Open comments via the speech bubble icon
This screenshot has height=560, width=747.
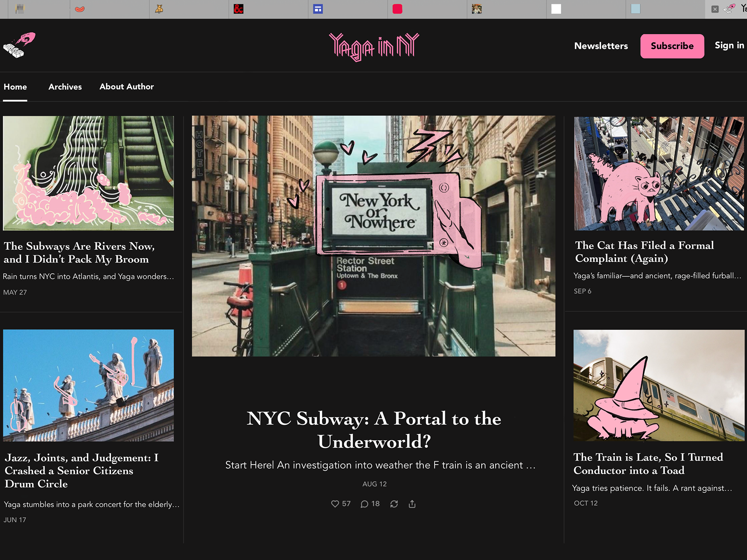tap(364, 504)
